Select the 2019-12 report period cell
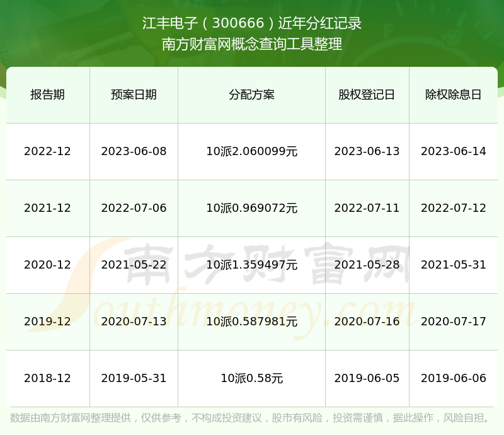Screen dimensions: 504x435 click(48, 322)
